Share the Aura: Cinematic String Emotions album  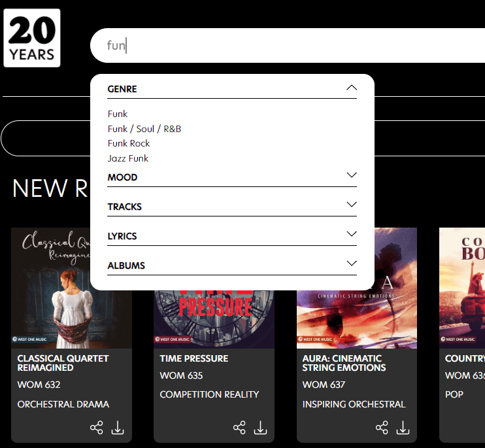click(382, 428)
